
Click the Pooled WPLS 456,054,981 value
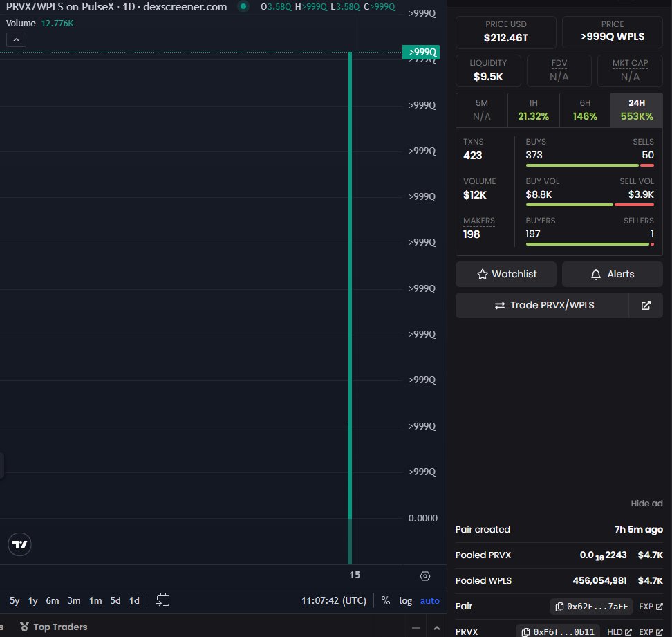[x=599, y=581]
